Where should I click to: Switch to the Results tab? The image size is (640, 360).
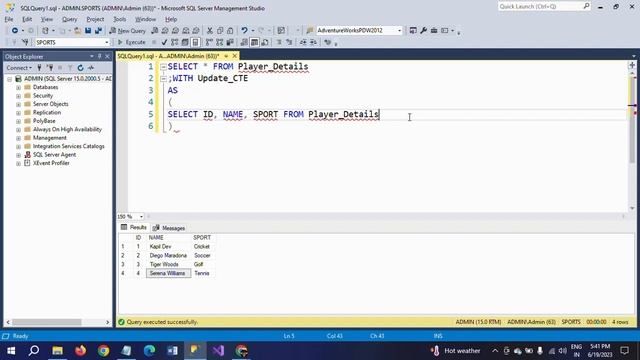click(x=133, y=227)
